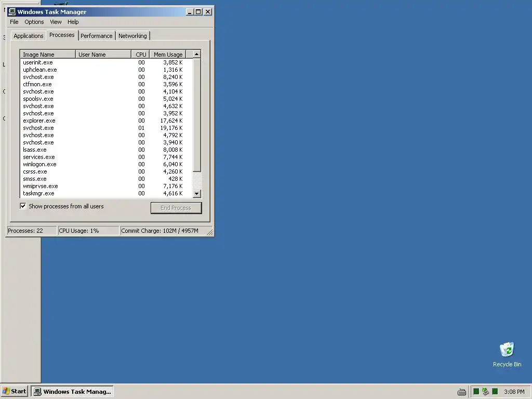Image resolution: width=532 pixels, height=399 pixels.
Task: Switch to the Performance tab
Action: 96,36
